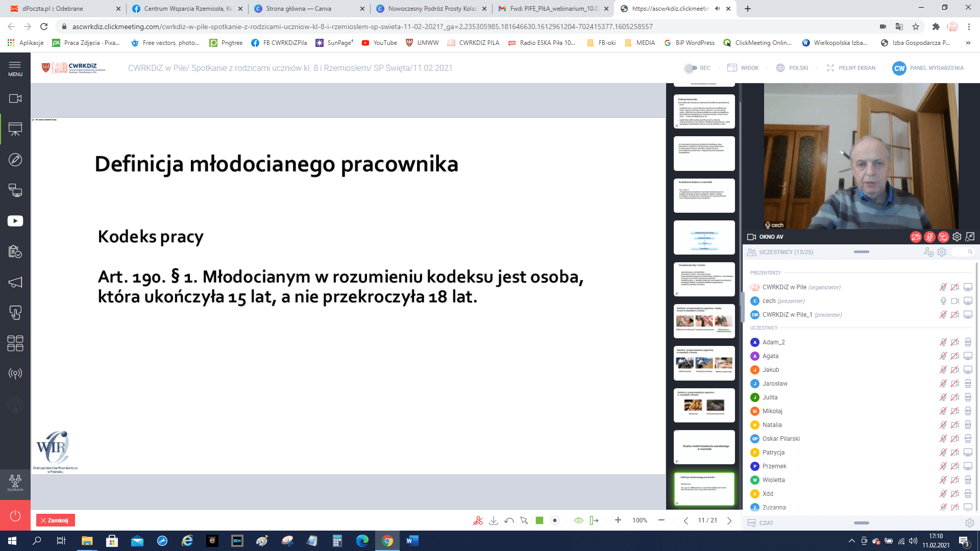Select the Kodeks pracy slide thumbnail
The image size is (980, 551).
[704, 488]
